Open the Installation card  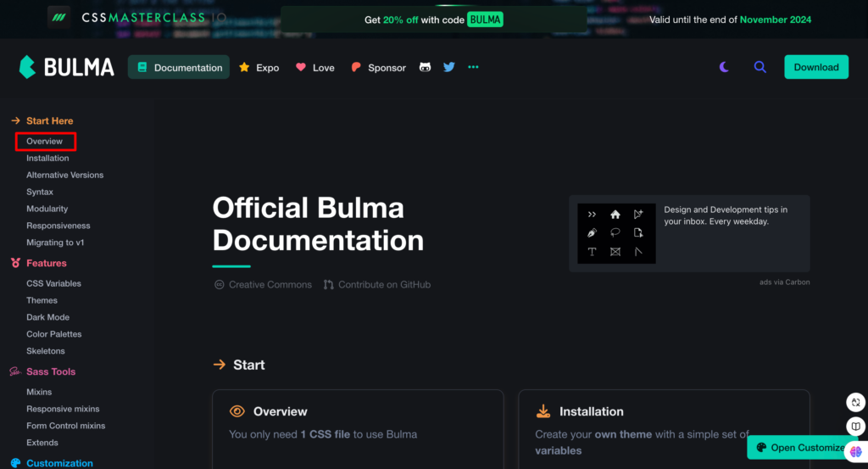point(664,429)
